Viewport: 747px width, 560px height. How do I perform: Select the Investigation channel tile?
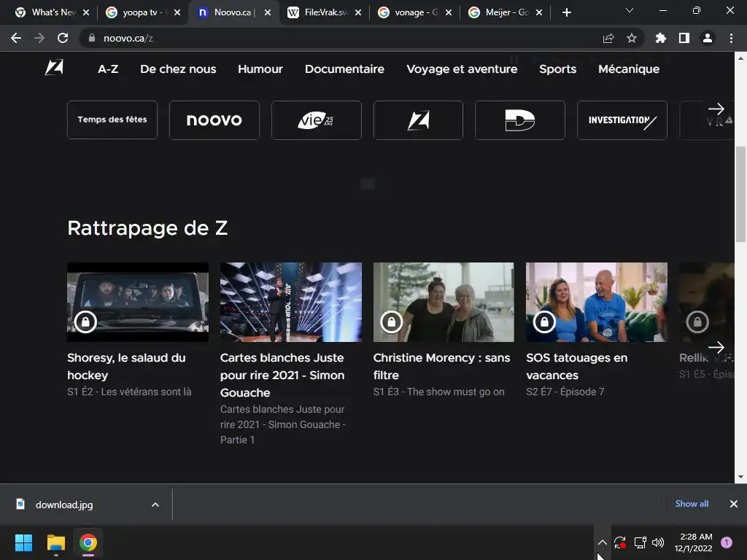click(622, 120)
